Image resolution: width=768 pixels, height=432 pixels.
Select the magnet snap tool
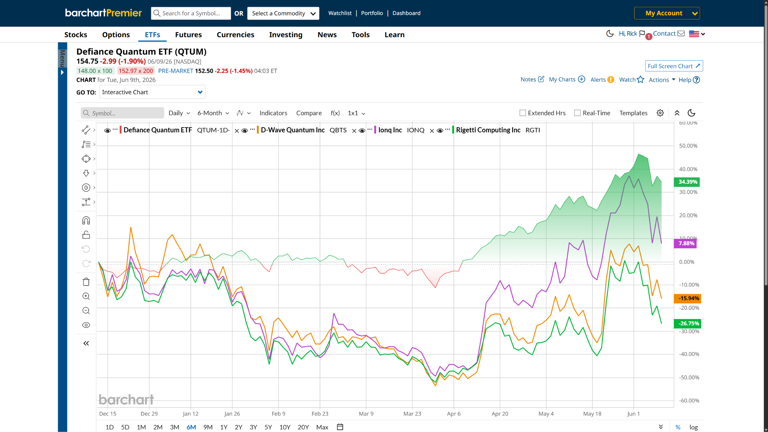click(86, 220)
